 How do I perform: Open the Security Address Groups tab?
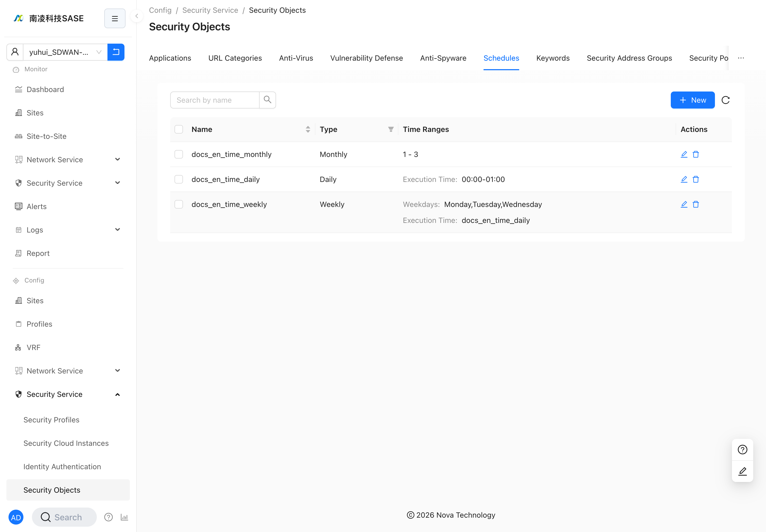[629, 58]
